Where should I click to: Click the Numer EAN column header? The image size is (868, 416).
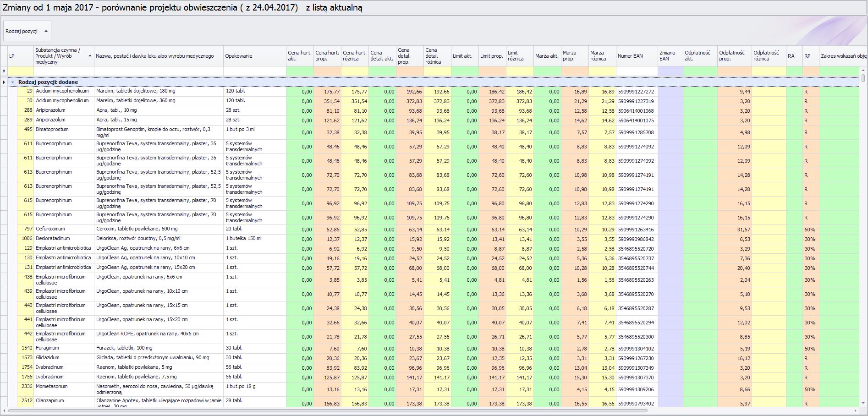point(636,56)
